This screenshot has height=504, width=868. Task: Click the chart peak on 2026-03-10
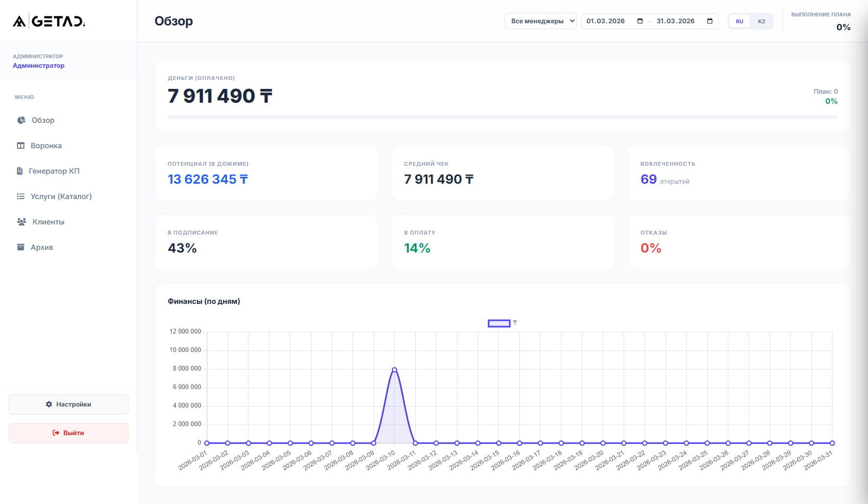pos(394,370)
